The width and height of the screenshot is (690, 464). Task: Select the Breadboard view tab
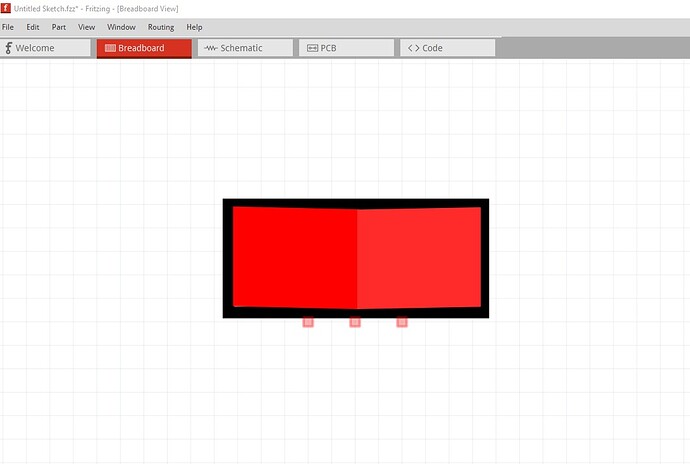(144, 48)
